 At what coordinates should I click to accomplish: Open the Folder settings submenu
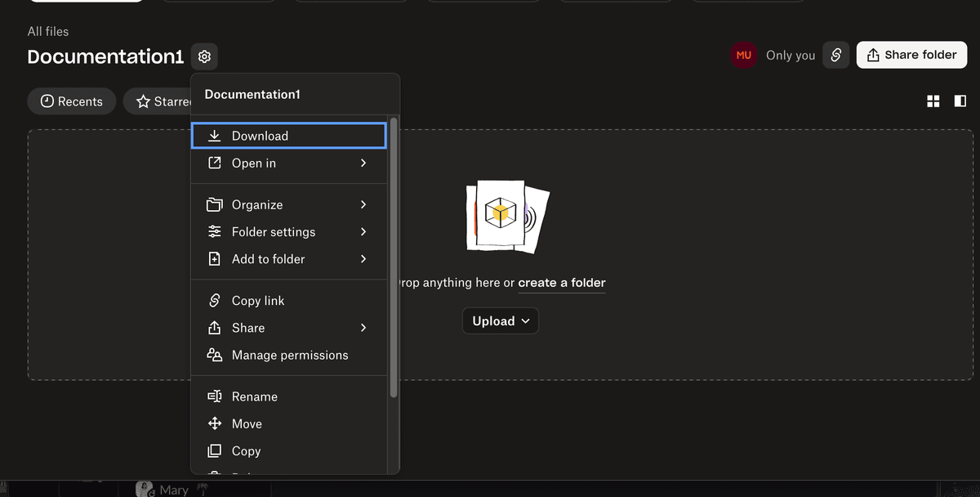(288, 232)
